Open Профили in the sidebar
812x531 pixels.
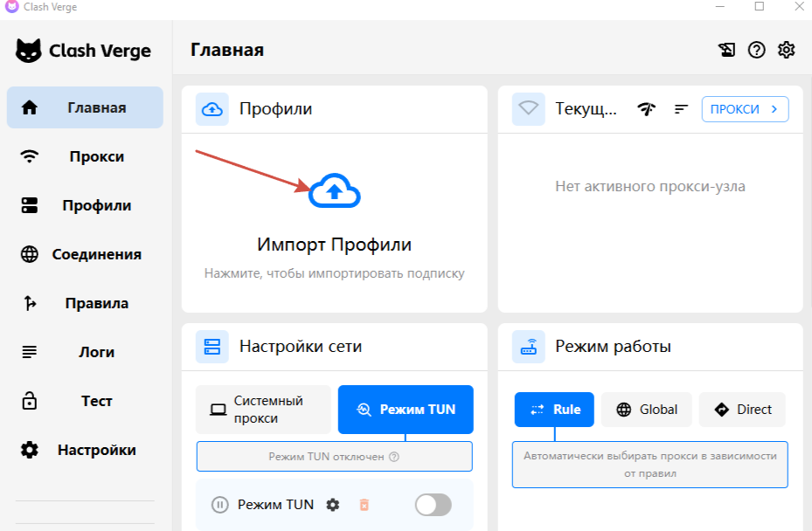85,205
